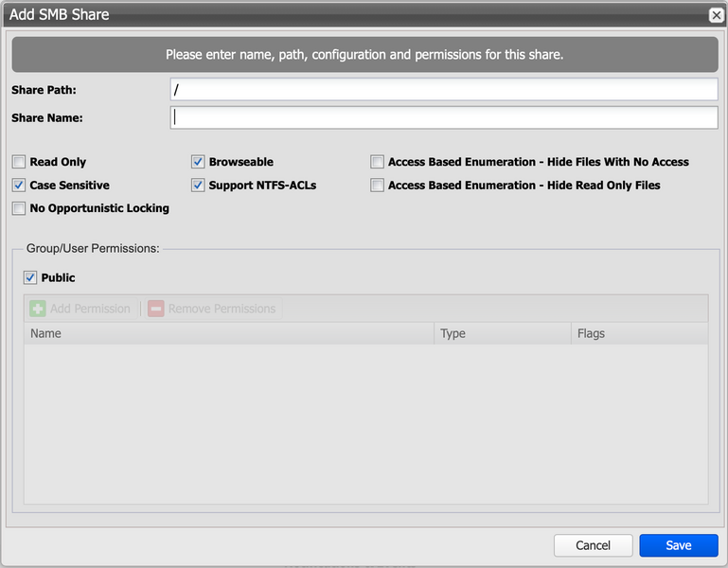This screenshot has height=568, width=728.
Task: Sort permissions by Name column
Action: click(227, 333)
